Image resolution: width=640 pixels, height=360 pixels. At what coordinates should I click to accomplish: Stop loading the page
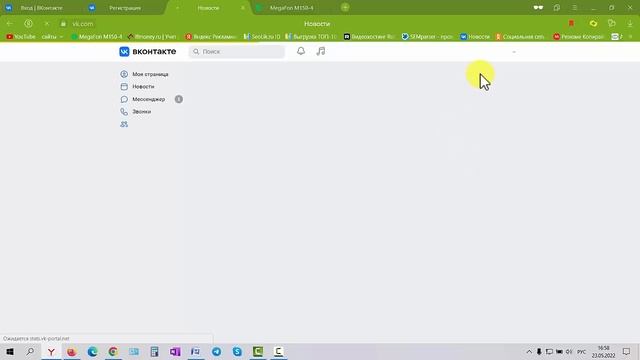47,24
